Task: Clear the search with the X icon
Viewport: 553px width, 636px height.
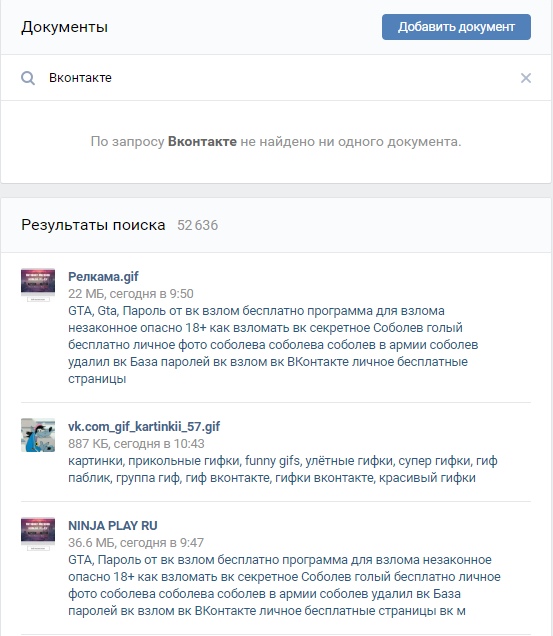Action: pos(526,78)
